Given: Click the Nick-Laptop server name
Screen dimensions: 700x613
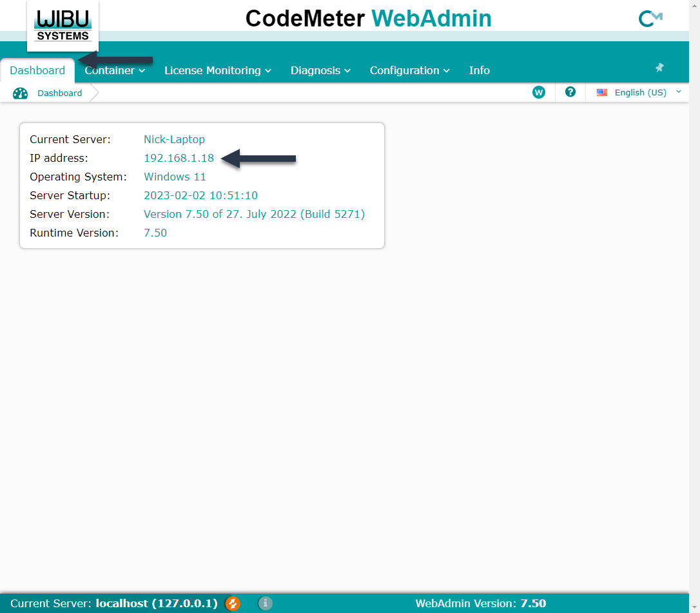Looking at the screenshot, I should point(174,139).
